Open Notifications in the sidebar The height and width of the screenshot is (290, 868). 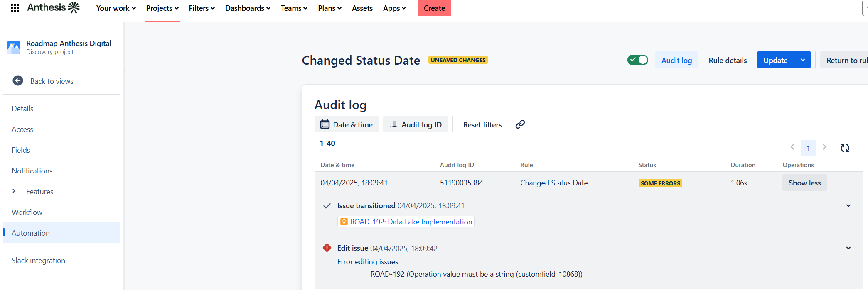point(61,171)
